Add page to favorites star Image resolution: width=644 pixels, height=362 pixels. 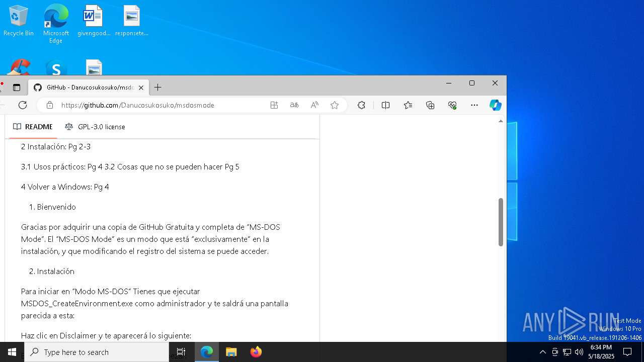(x=335, y=105)
